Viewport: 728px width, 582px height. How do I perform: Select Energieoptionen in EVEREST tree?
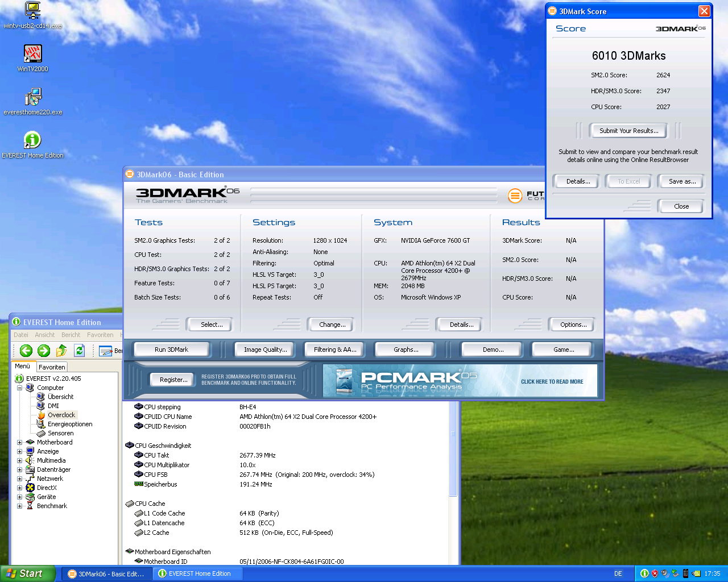point(70,424)
